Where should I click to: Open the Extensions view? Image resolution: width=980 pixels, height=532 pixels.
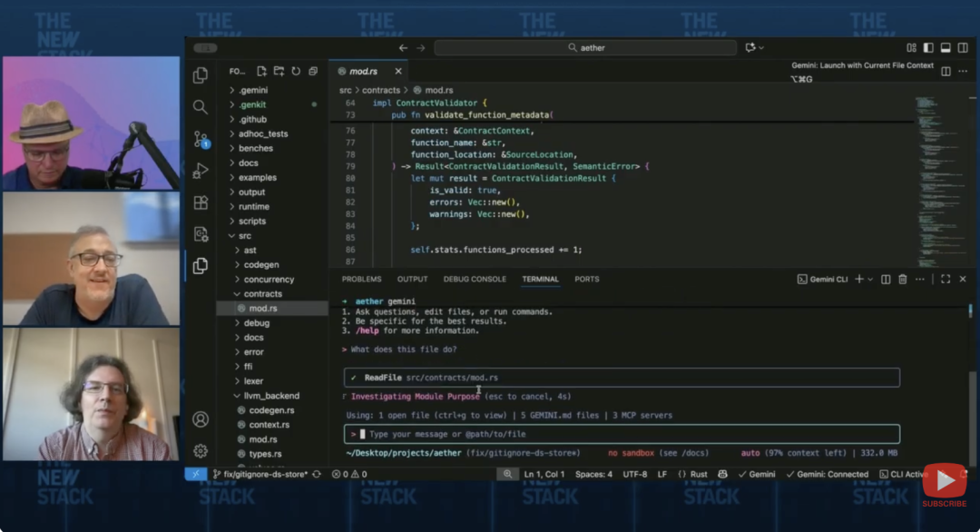pos(201,202)
